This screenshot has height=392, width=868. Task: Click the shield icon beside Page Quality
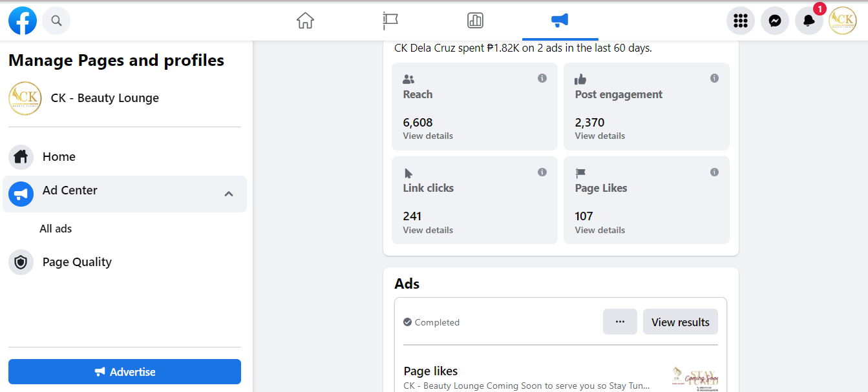(x=21, y=262)
